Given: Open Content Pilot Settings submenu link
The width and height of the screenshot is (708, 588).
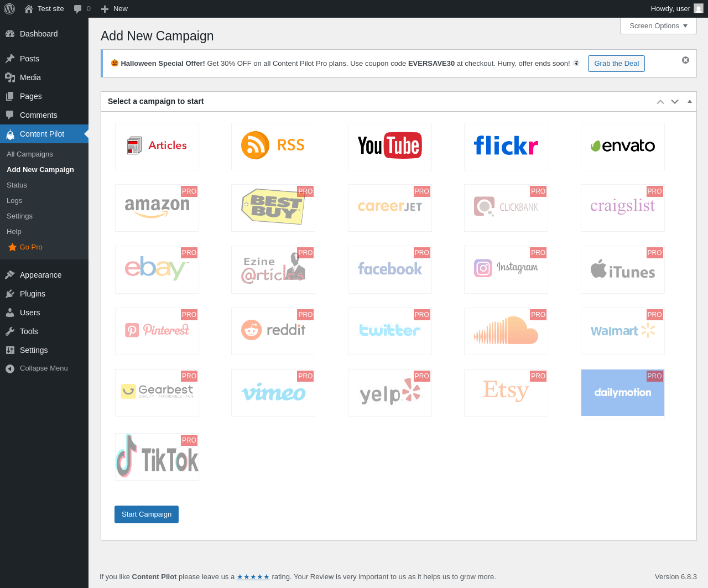Looking at the screenshot, I should (x=44, y=216).
